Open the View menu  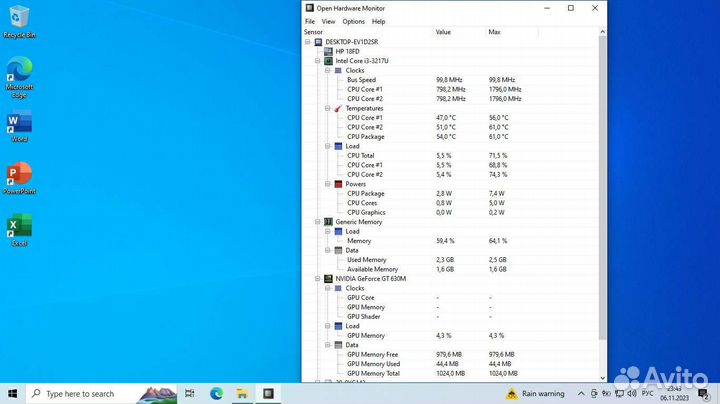[328, 22]
